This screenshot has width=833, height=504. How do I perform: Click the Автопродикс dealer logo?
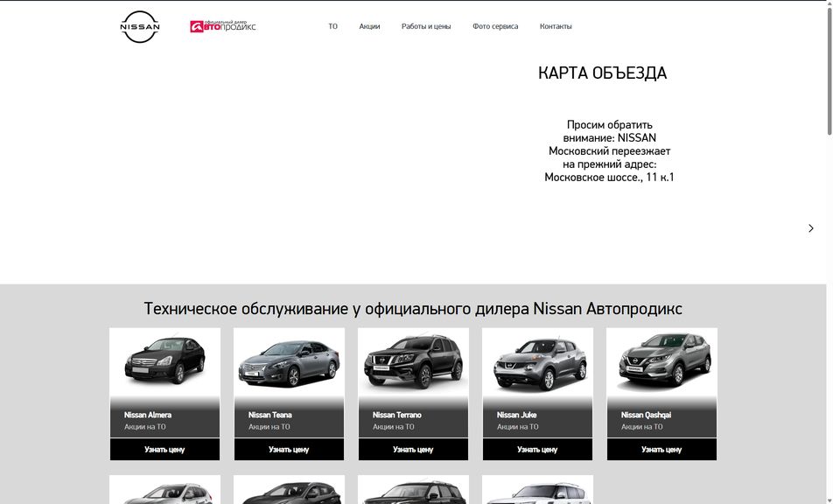coord(222,26)
